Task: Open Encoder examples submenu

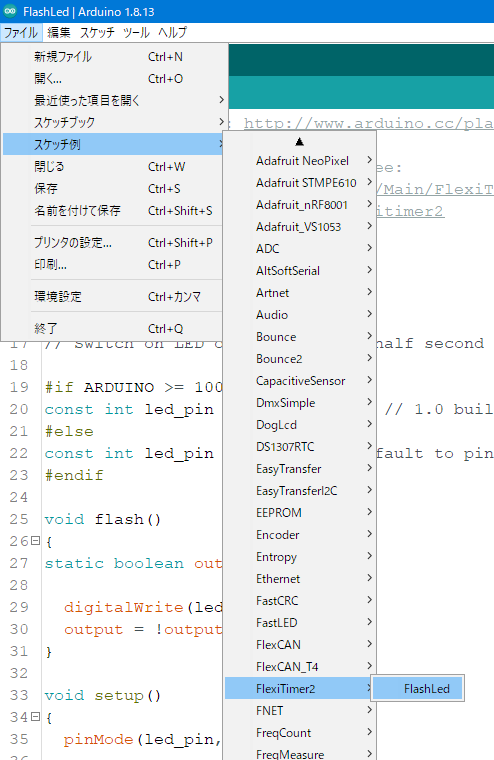Action: point(300,535)
